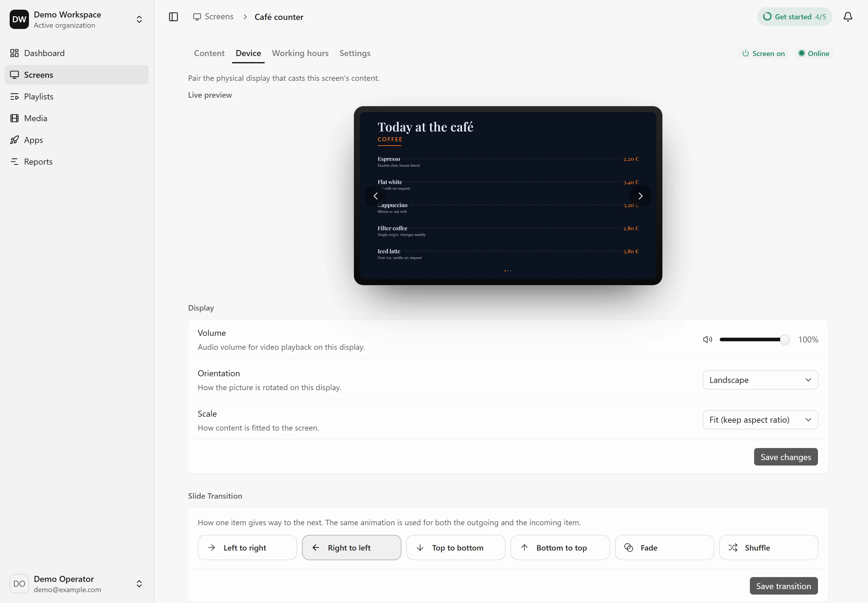Open the Scale Fit dropdown
The image size is (868, 603).
(x=760, y=420)
